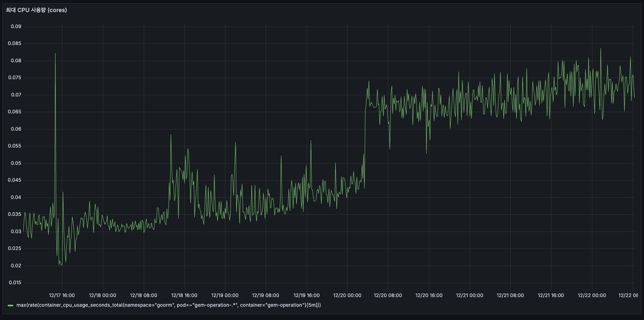
Task: Select the 12/20 16:00 x-axis tick
Action: point(429,295)
